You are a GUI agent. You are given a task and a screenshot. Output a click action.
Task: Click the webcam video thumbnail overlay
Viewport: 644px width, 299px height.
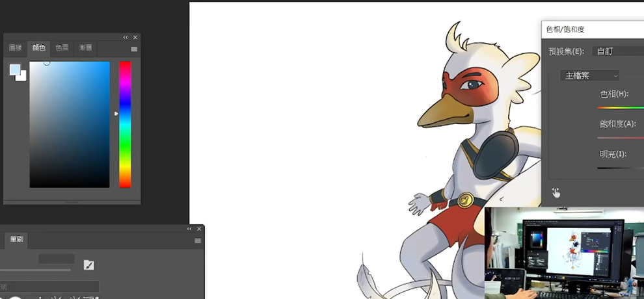[x=565, y=253]
